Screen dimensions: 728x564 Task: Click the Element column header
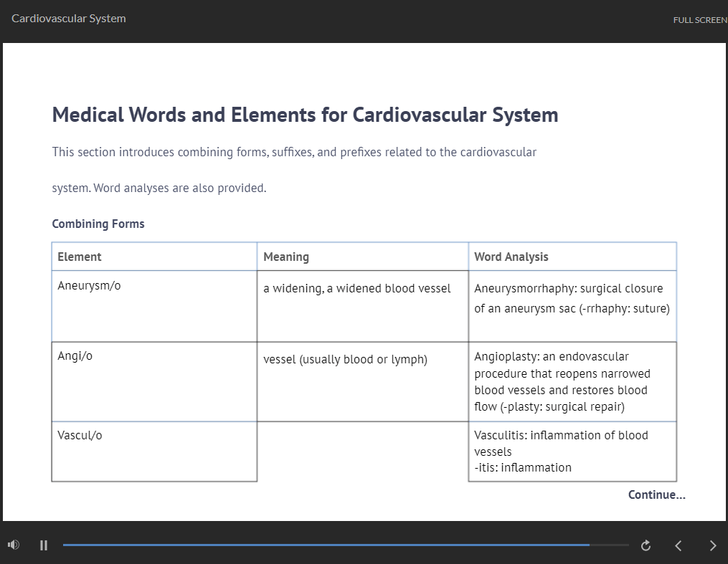(154, 256)
